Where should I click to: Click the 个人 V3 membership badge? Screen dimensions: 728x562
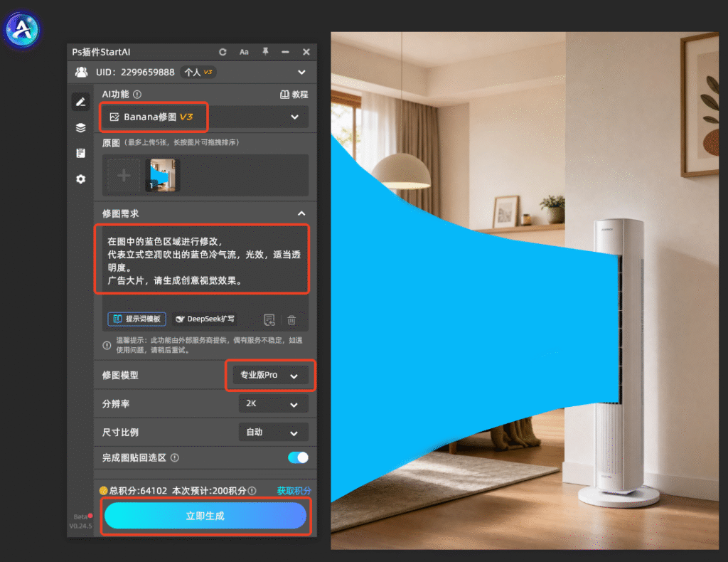198,72
